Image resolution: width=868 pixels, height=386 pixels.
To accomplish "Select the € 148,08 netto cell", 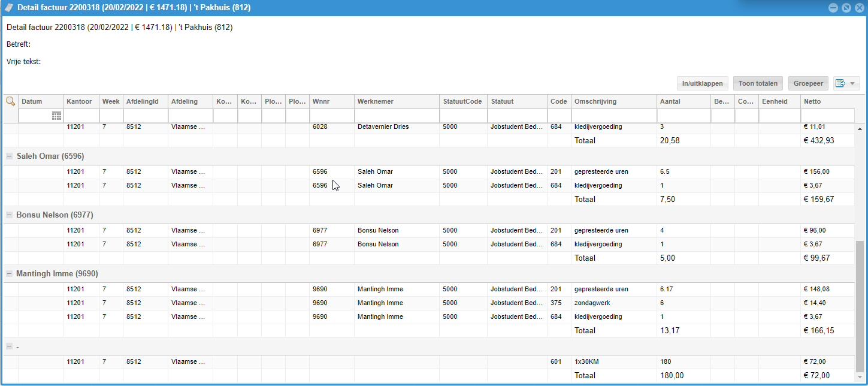I will (x=828, y=289).
